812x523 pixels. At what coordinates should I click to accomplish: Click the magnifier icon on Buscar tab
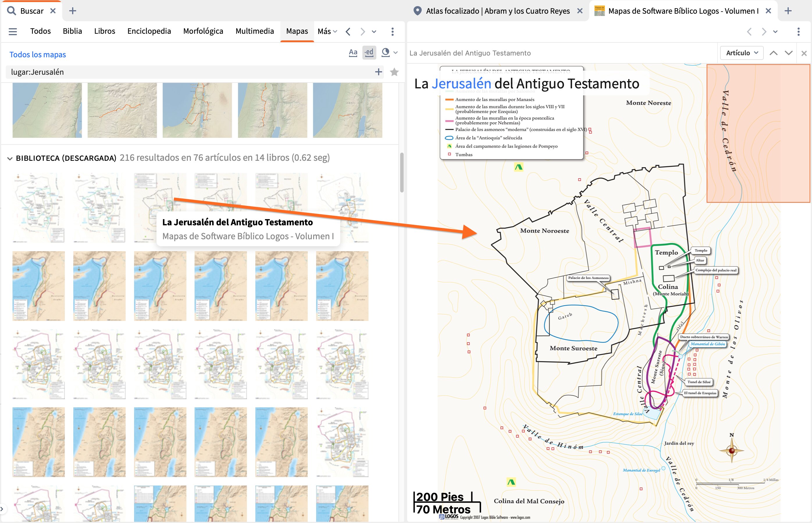tap(12, 11)
